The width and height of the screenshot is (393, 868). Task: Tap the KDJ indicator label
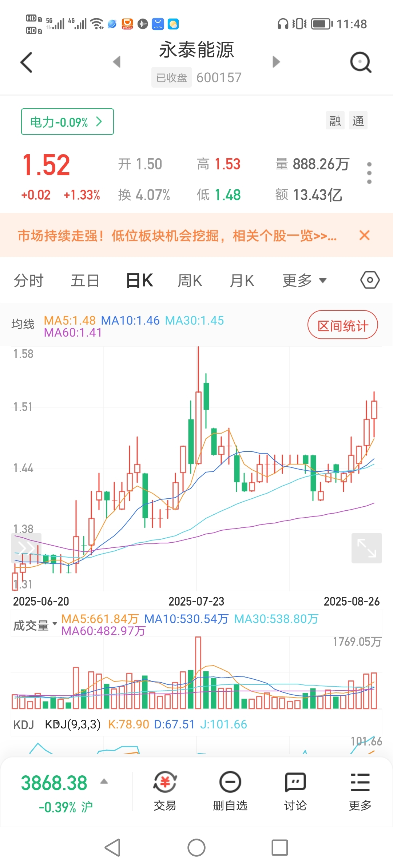coord(24,725)
